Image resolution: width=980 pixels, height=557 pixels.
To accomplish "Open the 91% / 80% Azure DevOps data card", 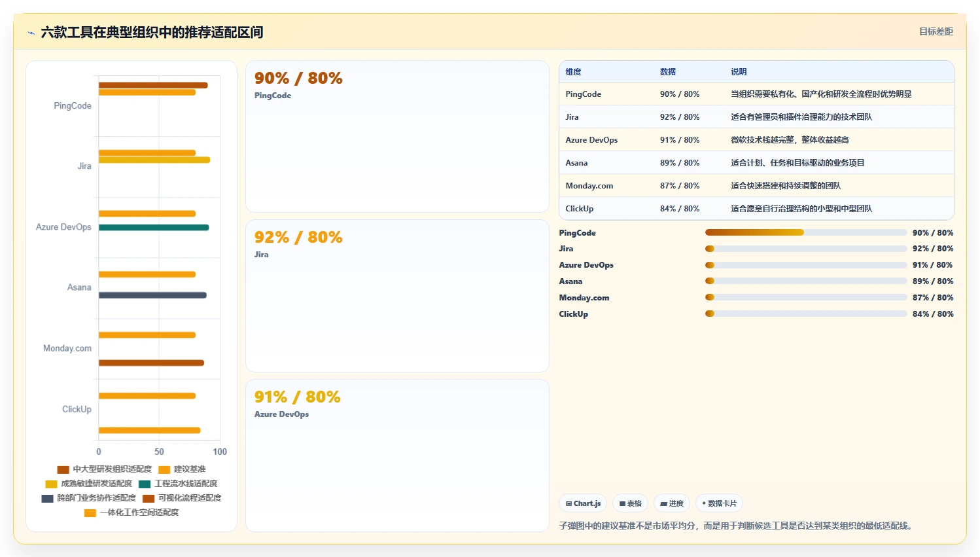I will (x=397, y=456).
